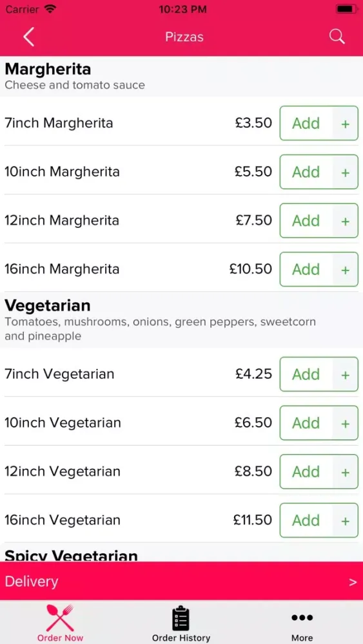Tap plus icon for 12inch Vegetarian
This screenshot has height=644, width=363.
346,471
